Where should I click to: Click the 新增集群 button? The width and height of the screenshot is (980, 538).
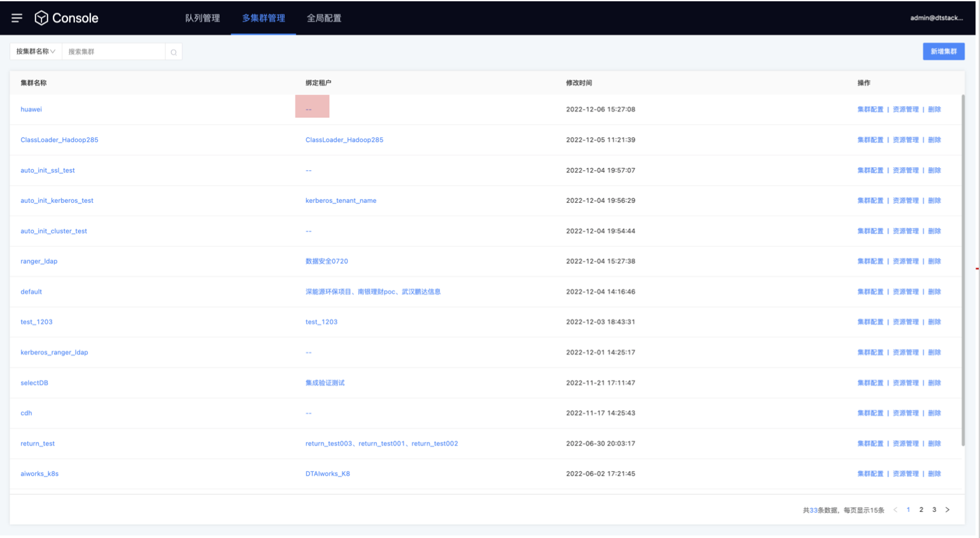tap(944, 52)
